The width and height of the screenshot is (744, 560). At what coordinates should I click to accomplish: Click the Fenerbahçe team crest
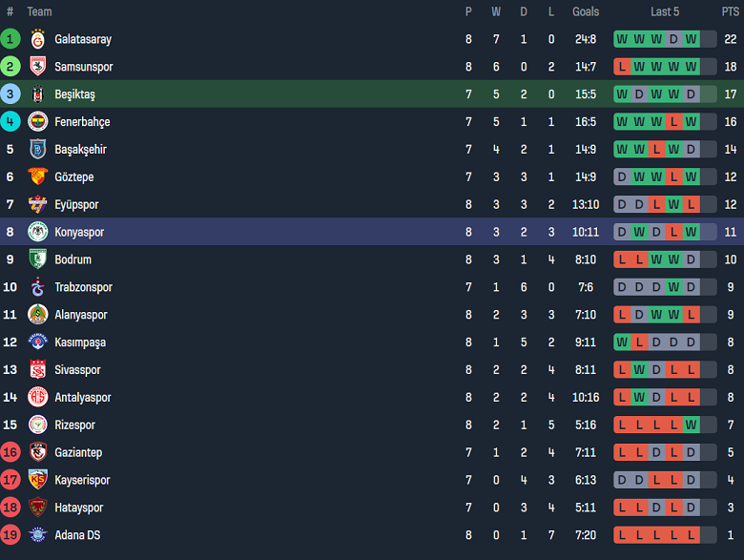tap(37, 122)
